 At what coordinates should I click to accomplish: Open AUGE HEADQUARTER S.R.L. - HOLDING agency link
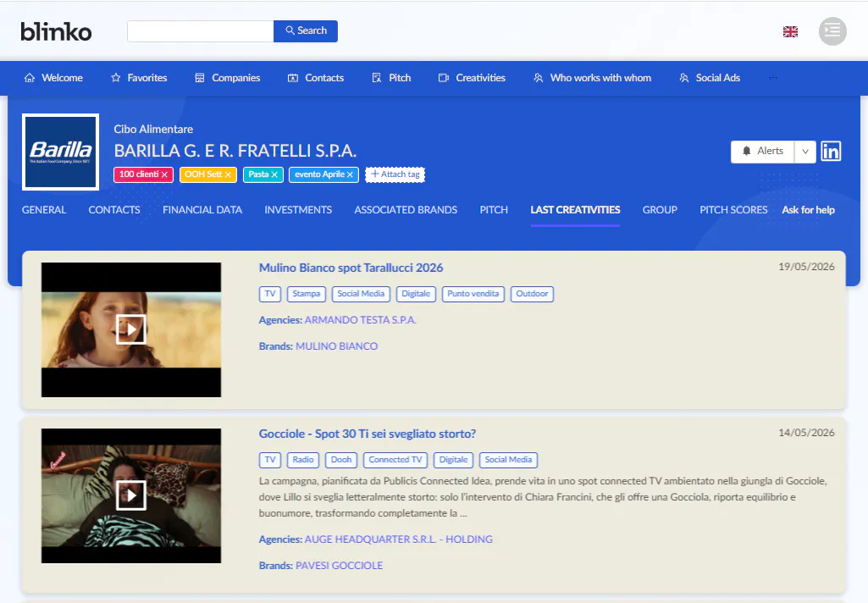pyautogui.click(x=399, y=539)
